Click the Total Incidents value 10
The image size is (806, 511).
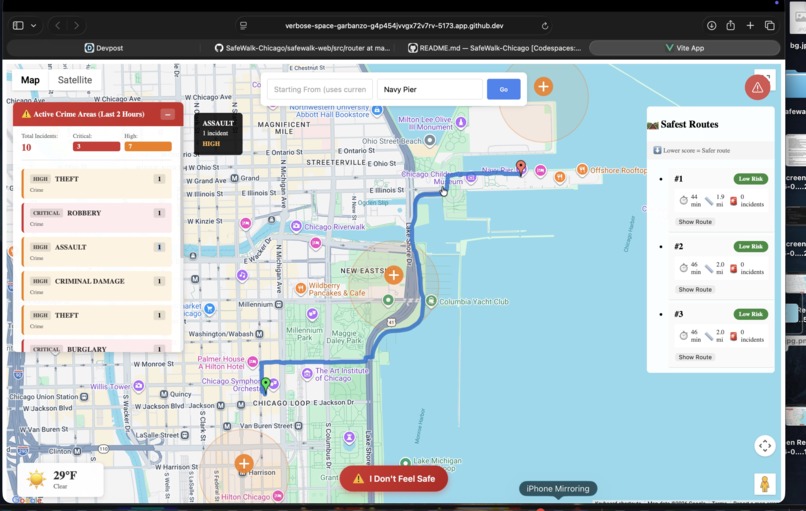27,148
